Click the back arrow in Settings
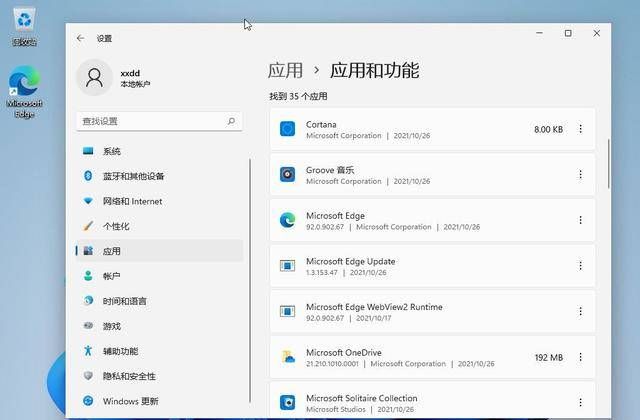This screenshot has width=640, height=420. (80, 38)
